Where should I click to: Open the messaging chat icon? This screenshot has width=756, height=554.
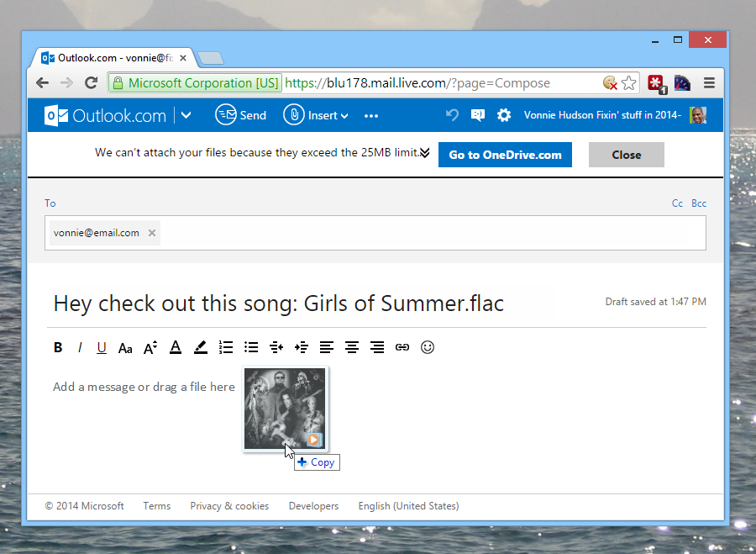coord(477,115)
